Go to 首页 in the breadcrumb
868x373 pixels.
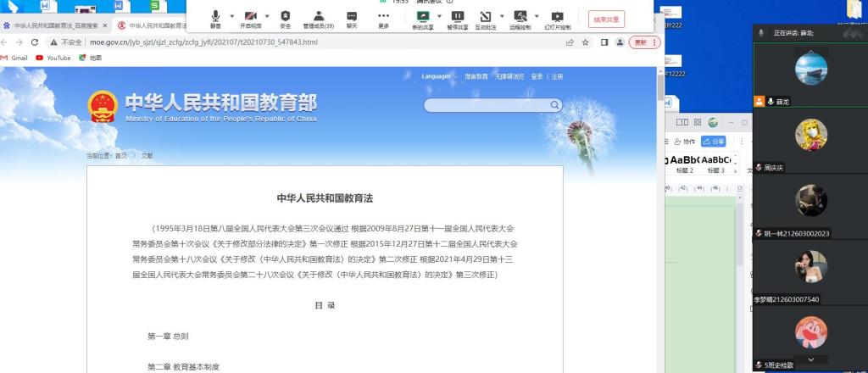(121, 156)
